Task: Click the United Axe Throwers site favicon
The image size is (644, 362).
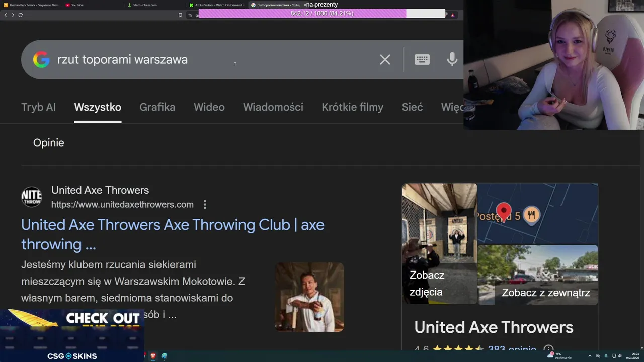Action: [x=31, y=197]
